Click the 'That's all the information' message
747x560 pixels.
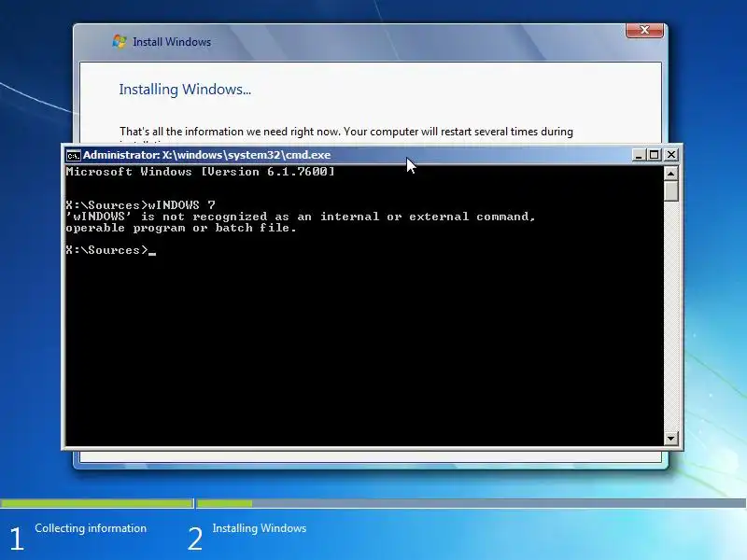(x=346, y=132)
